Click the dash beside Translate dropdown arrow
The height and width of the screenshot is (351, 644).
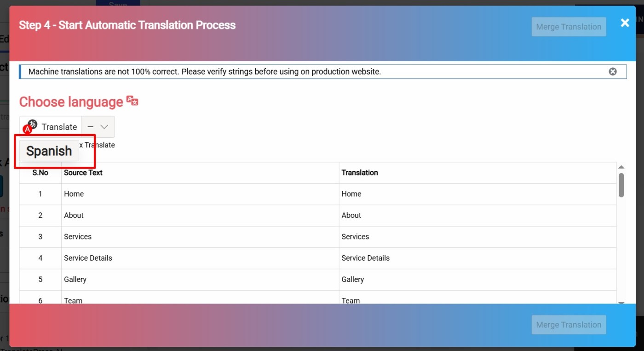click(x=91, y=127)
